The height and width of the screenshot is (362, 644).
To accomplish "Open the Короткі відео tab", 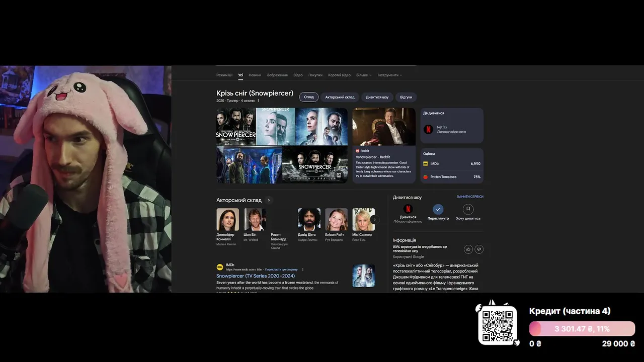I will click(x=339, y=75).
